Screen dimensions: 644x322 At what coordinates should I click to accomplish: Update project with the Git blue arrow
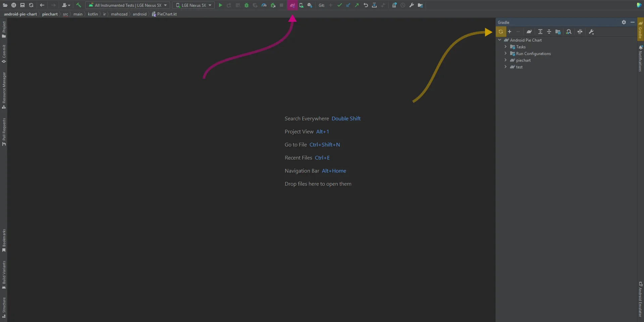click(348, 5)
